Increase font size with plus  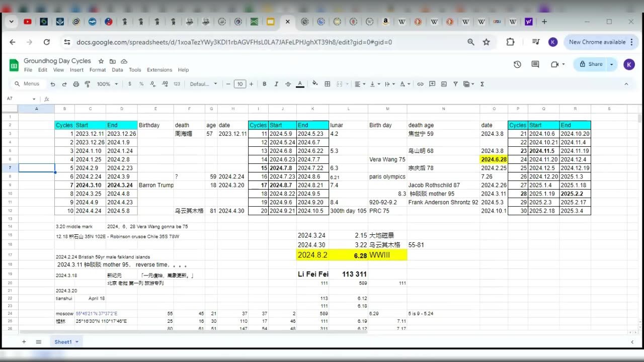[251, 84]
